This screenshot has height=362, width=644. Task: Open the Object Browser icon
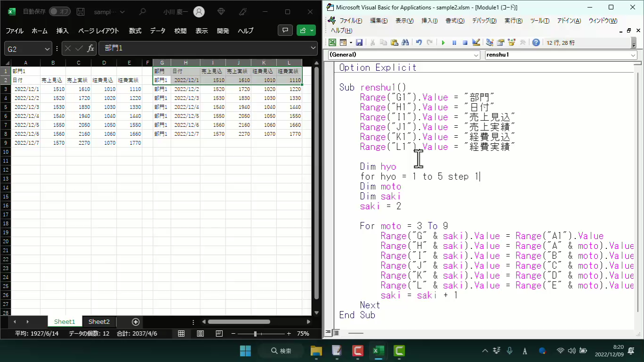[x=512, y=42]
